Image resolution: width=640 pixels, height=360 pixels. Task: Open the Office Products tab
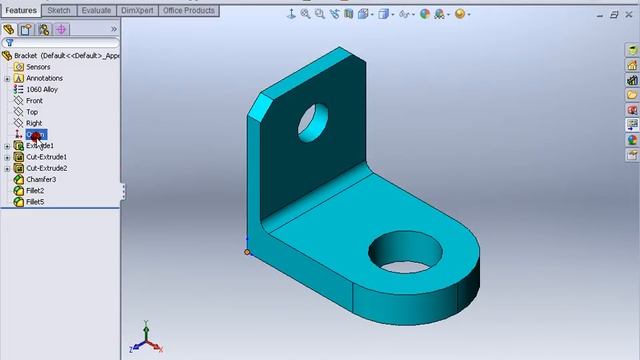coord(189,11)
